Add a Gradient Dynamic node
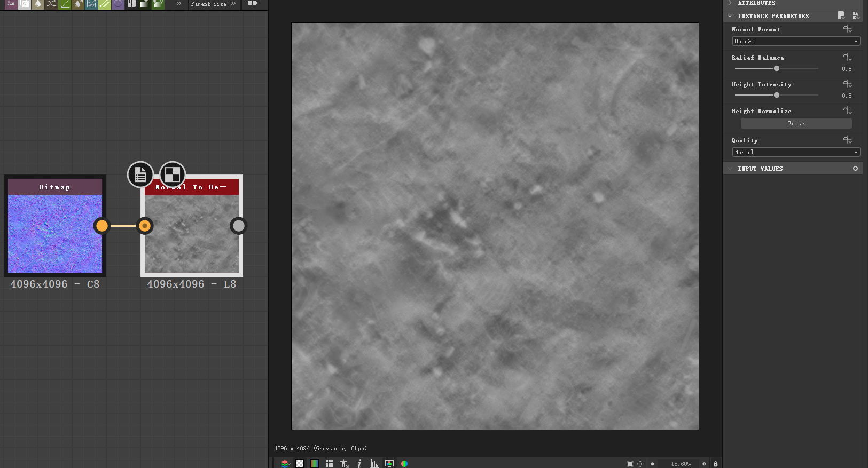Viewport: 868px width, 468px height. point(158,4)
